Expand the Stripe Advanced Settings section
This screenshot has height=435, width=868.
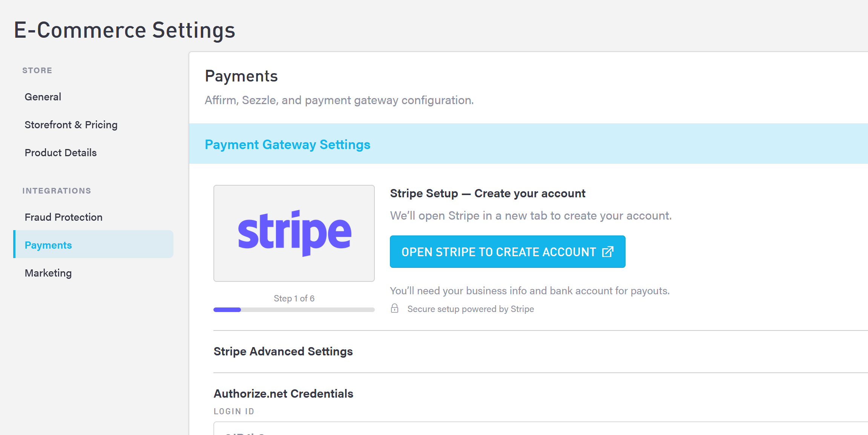pos(283,351)
